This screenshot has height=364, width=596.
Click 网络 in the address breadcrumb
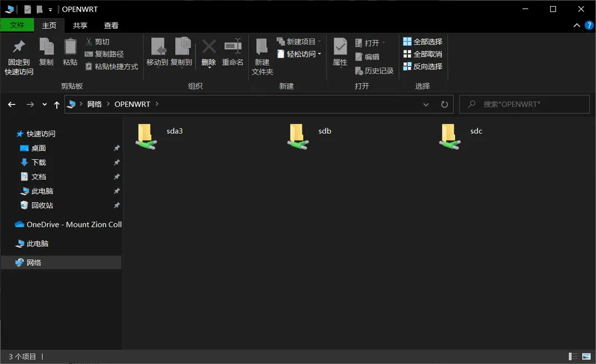tap(94, 104)
